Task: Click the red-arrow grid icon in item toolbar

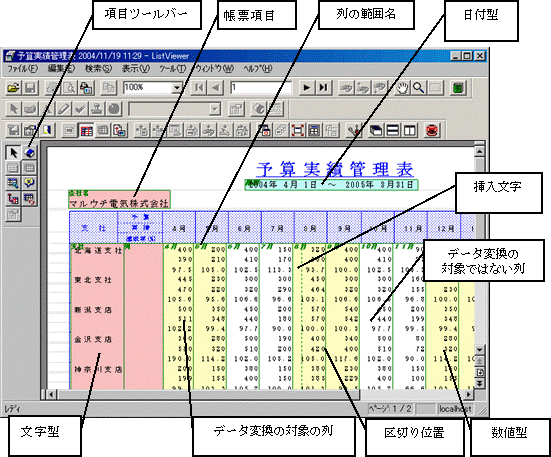Action: tap(13, 198)
